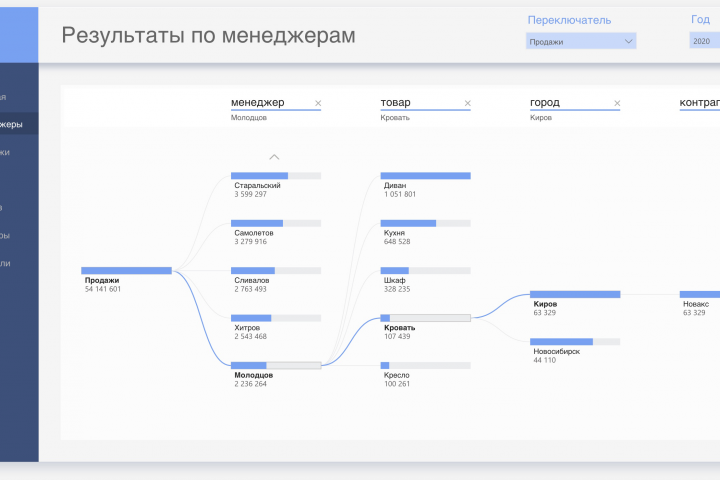Remove the товар level with its X

[x=467, y=103]
